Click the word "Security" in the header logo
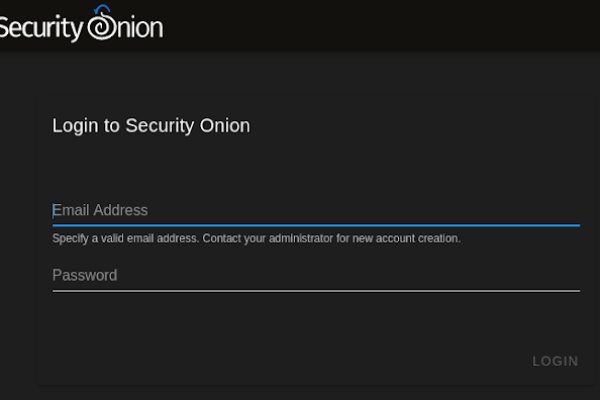600x400 pixels. [40, 28]
